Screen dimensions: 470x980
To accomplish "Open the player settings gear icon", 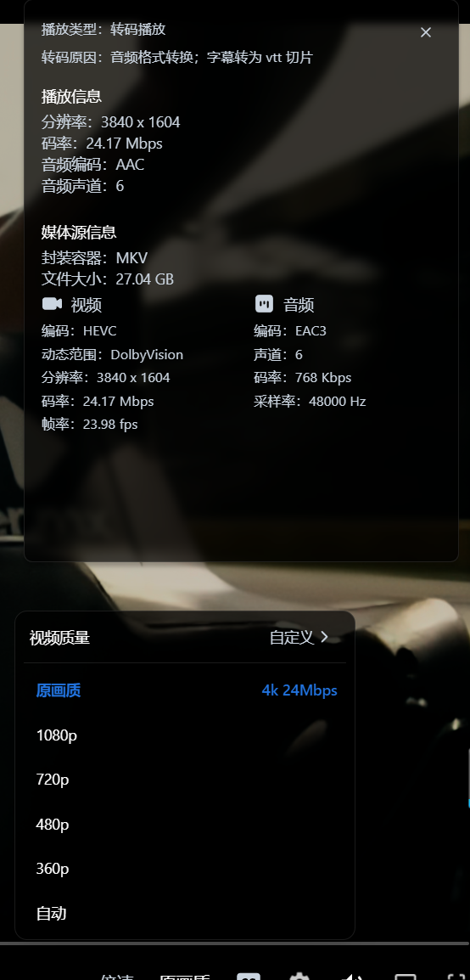I will click(299, 977).
